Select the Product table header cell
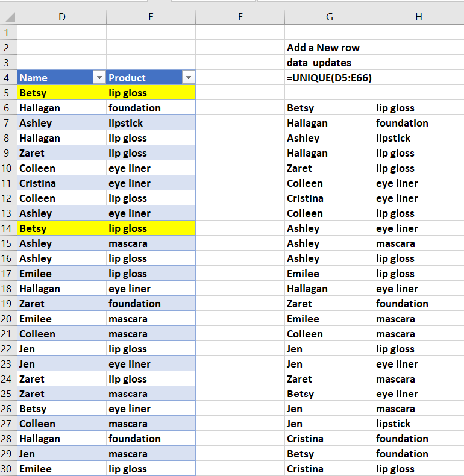 (143, 78)
